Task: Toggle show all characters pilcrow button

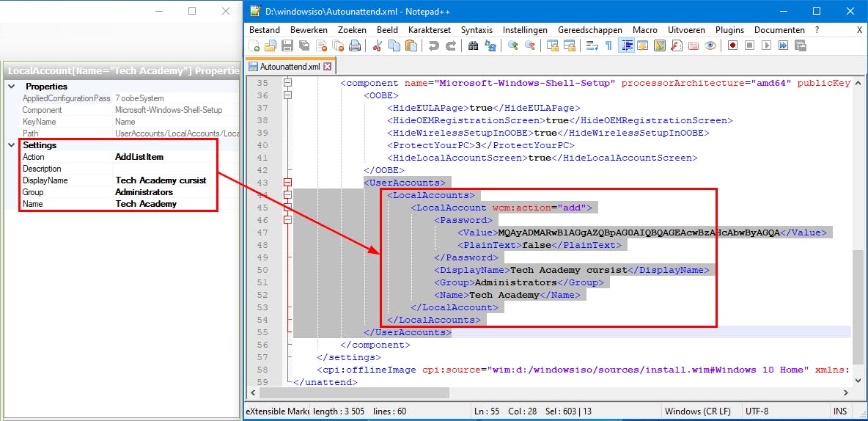Action: [608, 46]
